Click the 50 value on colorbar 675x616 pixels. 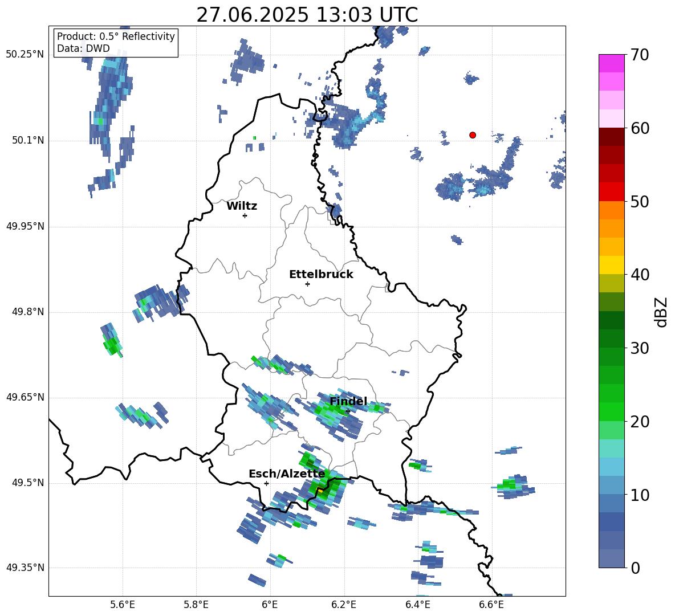640,201
